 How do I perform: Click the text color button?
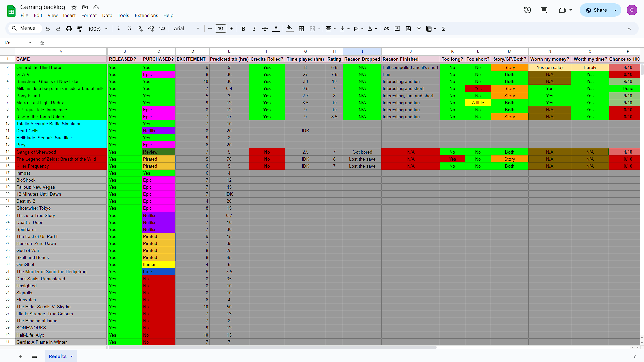click(276, 29)
